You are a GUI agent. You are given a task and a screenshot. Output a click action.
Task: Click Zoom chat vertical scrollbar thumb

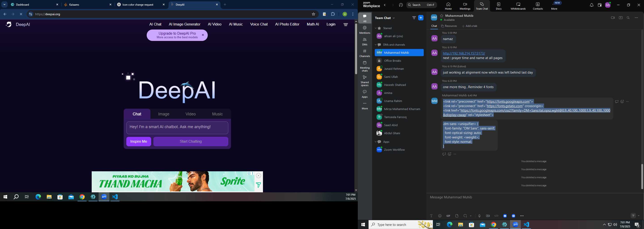click(x=642, y=176)
